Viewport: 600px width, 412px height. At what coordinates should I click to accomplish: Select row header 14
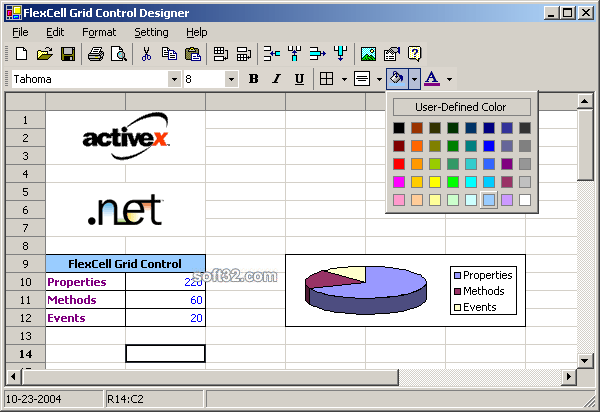[x=26, y=354]
